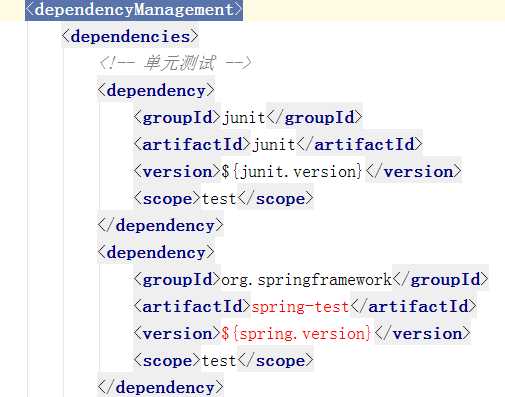This screenshot has height=397, width=505.
Task: Click closing groupId tag after org.springframework
Action: [x=441, y=280]
